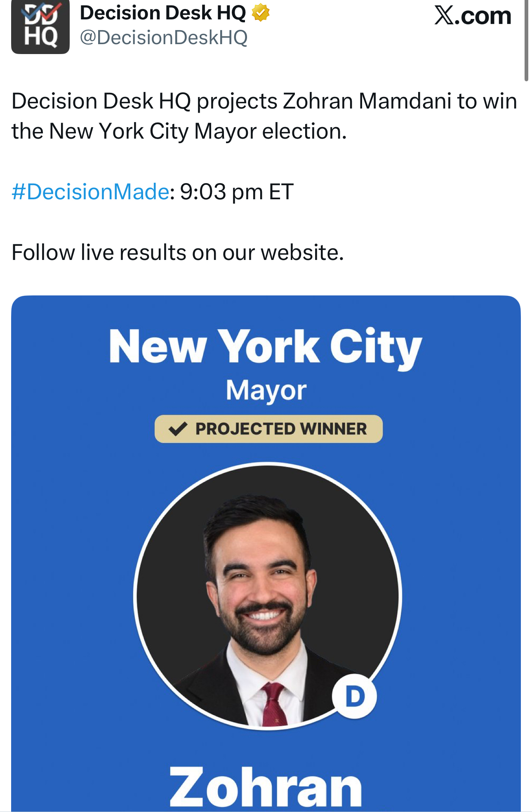532x812 pixels.
Task: Click the X logo
Action: coord(444,16)
